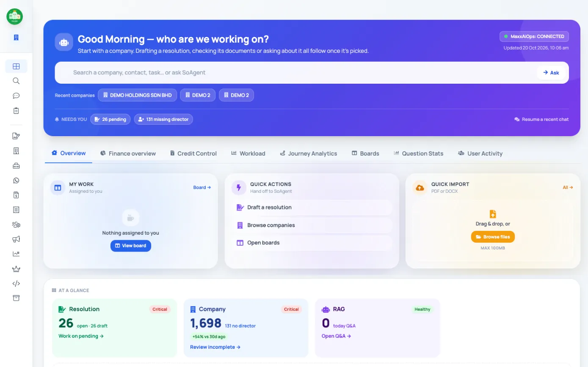Open the crown icon in sidebar
Screen dimensions: 588x367
tap(16, 269)
